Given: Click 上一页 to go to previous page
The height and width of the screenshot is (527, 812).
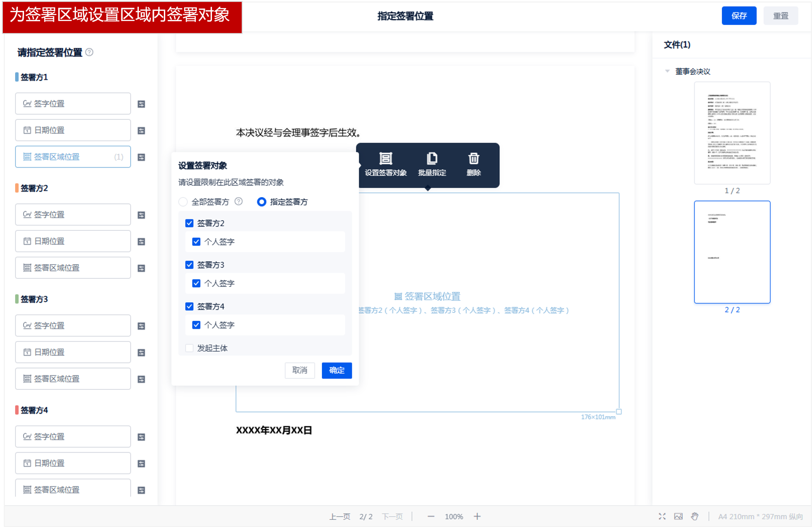Looking at the screenshot, I should [339, 517].
